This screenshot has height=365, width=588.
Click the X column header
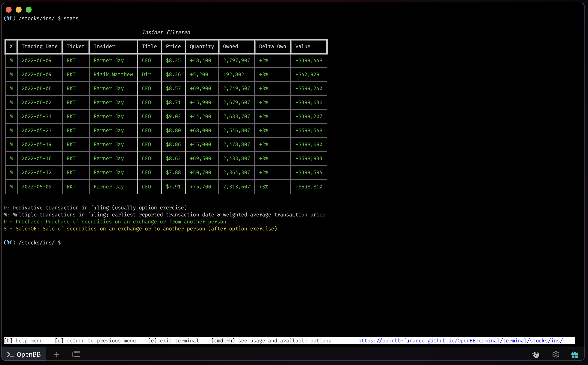click(x=11, y=46)
